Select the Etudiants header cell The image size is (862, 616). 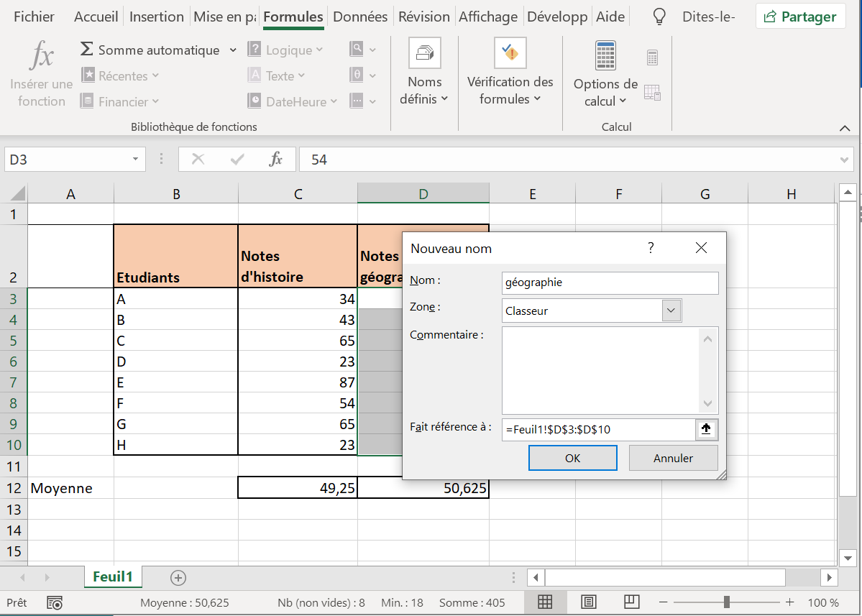click(x=176, y=256)
